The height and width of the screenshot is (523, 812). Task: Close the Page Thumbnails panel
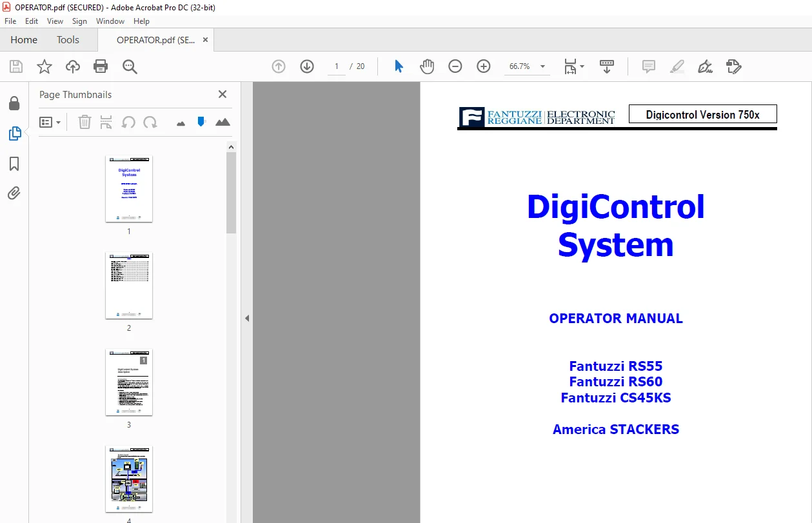223,94
